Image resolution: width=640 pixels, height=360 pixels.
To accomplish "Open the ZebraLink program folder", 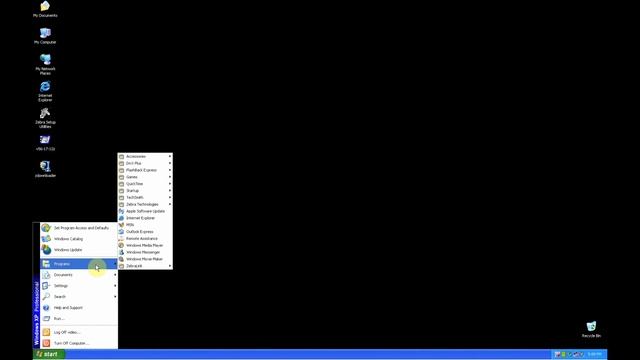I will [145, 266].
